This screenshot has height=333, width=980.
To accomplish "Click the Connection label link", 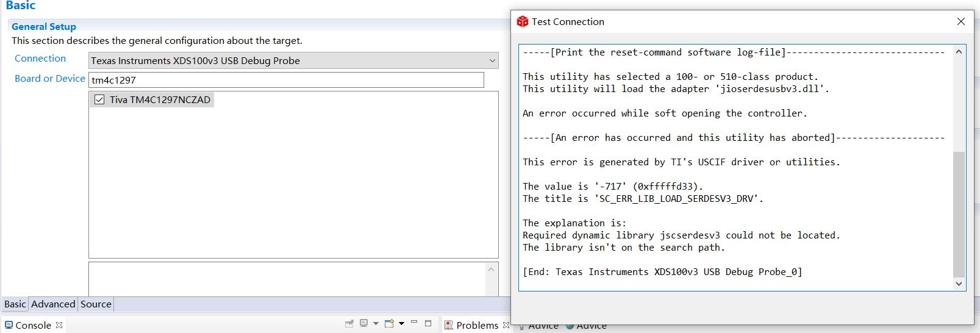I will click(x=40, y=59).
